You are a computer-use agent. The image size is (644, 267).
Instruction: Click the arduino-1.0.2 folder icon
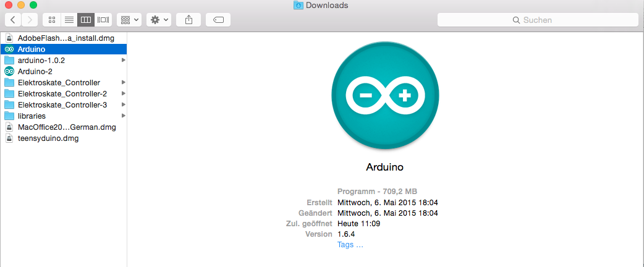(x=9, y=60)
